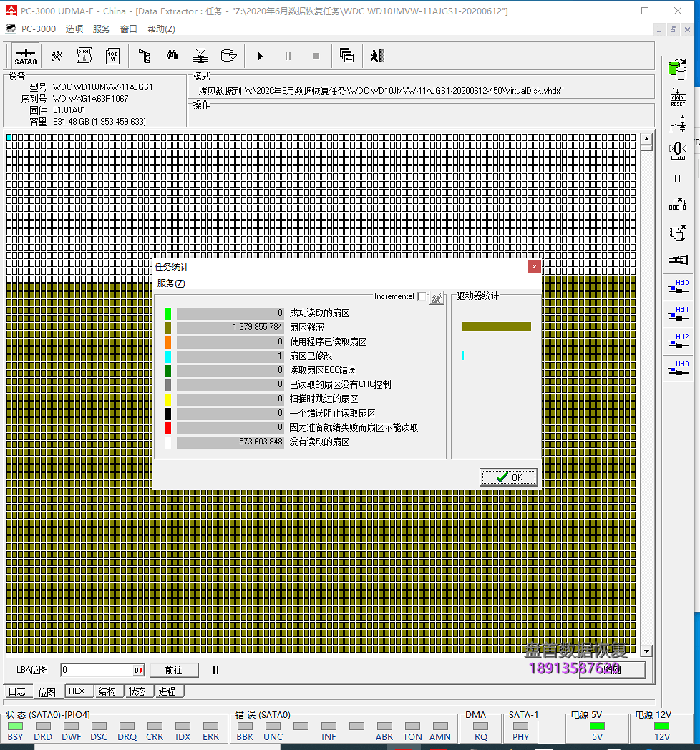This screenshot has height=750, width=700.
Task: Click the OK button in statistics dialog
Action: click(x=509, y=477)
